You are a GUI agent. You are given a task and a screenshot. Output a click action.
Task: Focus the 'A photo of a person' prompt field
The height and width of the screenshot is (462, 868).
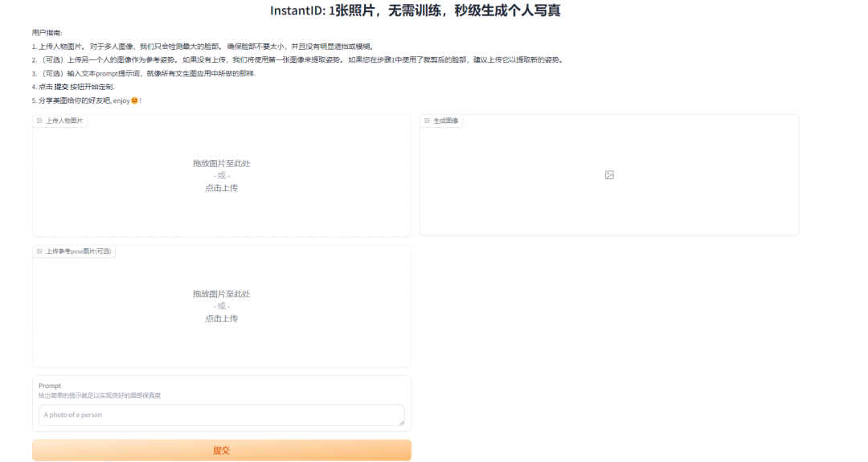tap(217, 415)
